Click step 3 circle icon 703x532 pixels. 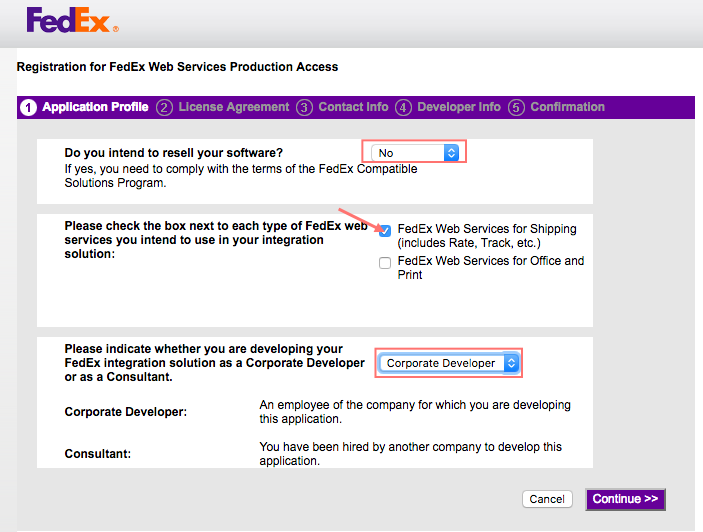pos(304,108)
